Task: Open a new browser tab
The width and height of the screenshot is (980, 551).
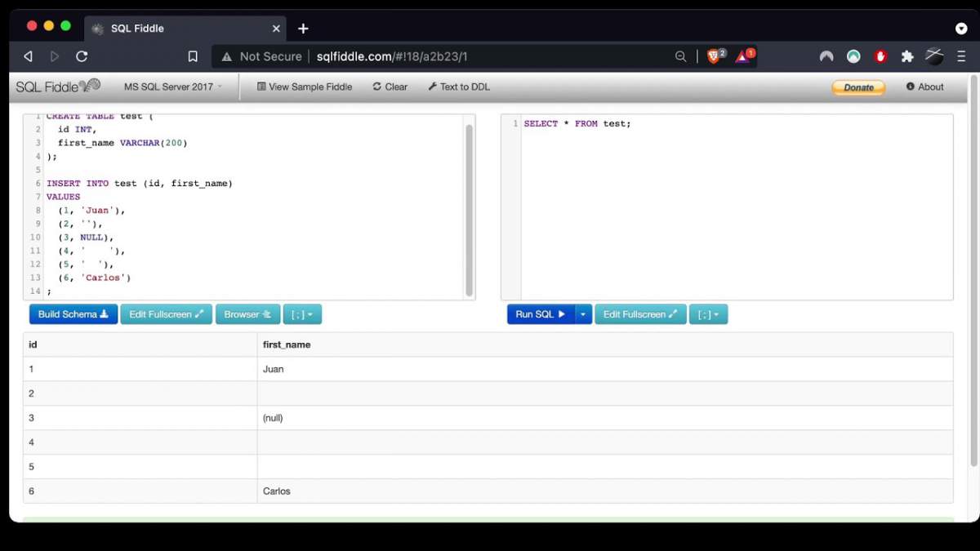Action: (x=303, y=29)
